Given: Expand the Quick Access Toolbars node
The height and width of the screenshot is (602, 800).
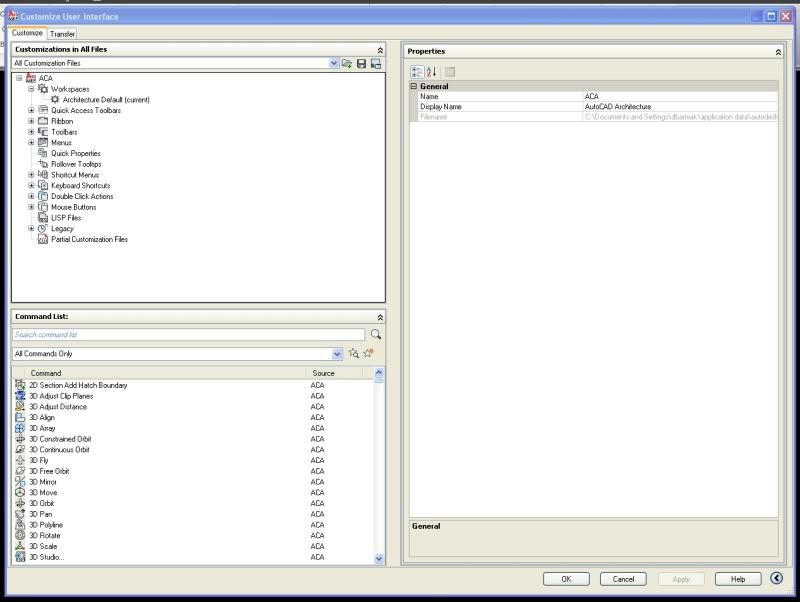Looking at the screenshot, I should 31,110.
